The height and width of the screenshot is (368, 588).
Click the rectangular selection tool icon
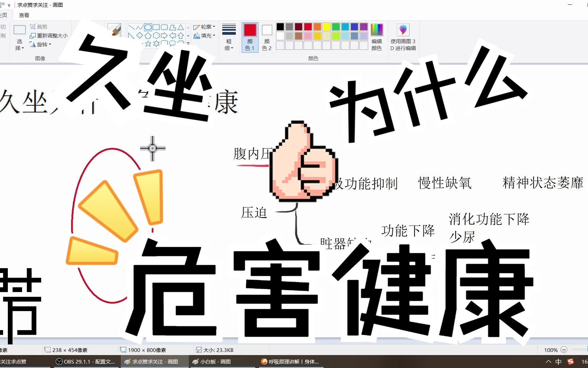(19, 30)
